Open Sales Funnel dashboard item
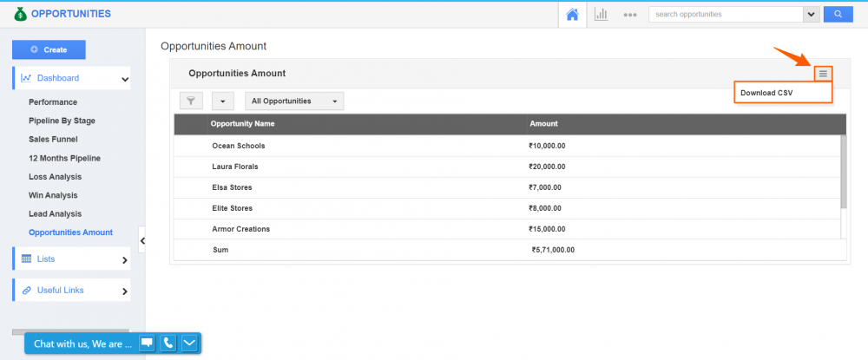The image size is (868, 360). pyautogui.click(x=53, y=139)
